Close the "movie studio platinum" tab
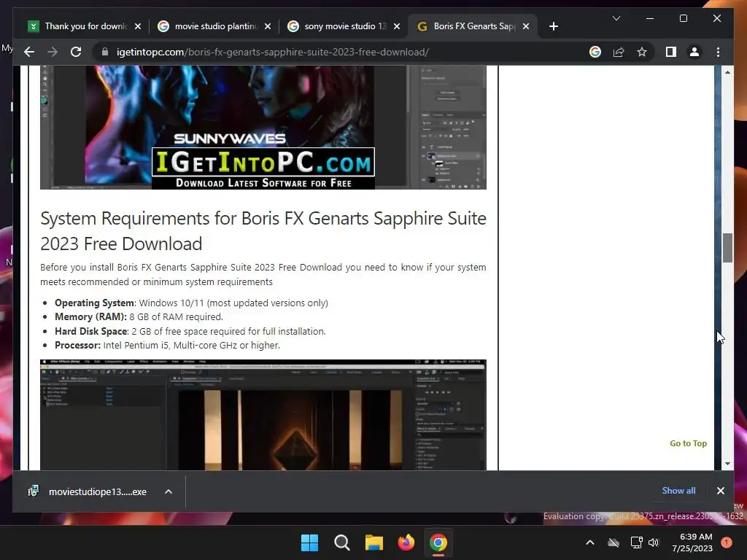 (268, 26)
